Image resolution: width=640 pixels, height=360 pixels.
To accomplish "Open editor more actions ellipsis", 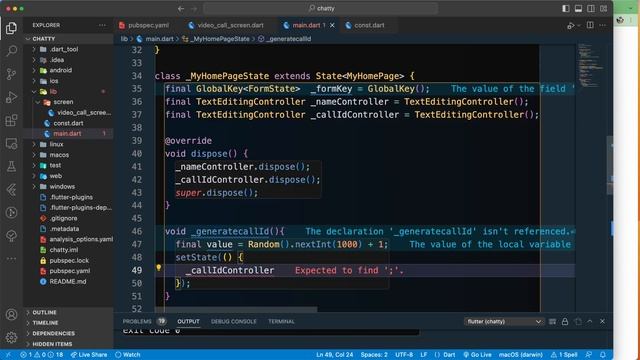I will coord(603,25).
